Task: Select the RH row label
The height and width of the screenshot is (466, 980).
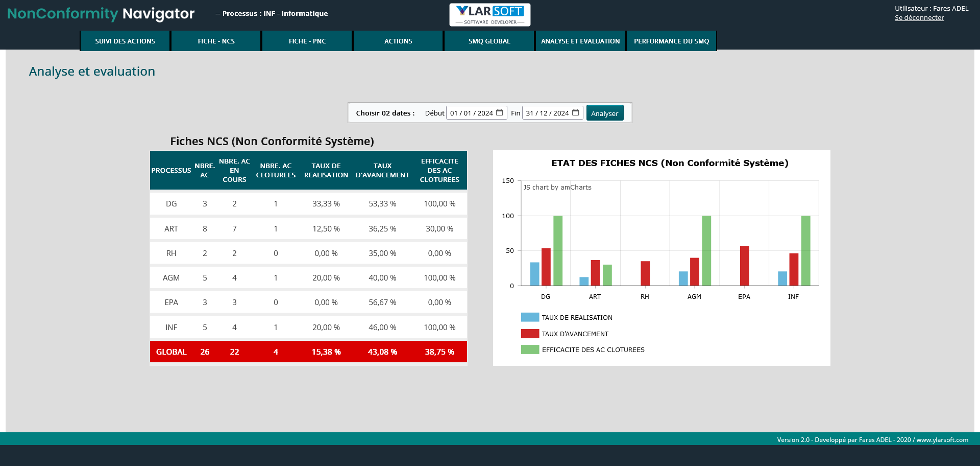Action: (x=171, y=253)
